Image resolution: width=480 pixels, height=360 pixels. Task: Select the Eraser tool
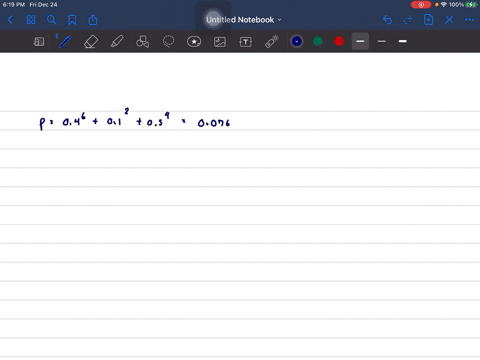[91, 42]
